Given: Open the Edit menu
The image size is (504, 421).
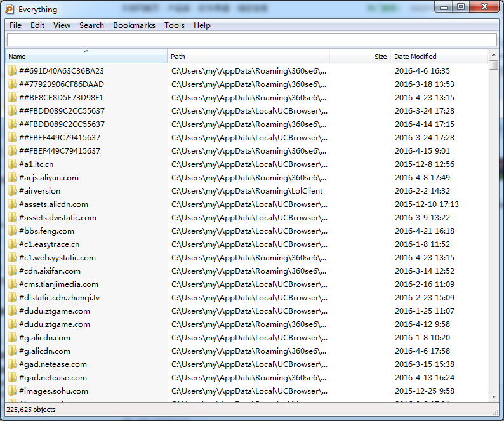Looking at the screenshot, I should (x=37, y=25).
